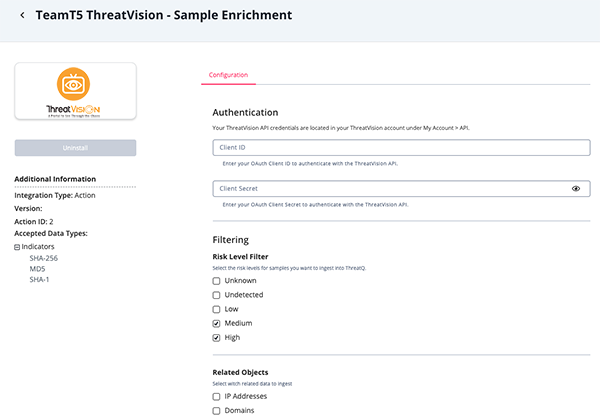This screenshot has width=600, height=417.
Task: Click the page title TeamT5 ThreatVision heading
Action: [x=164, y=16]
